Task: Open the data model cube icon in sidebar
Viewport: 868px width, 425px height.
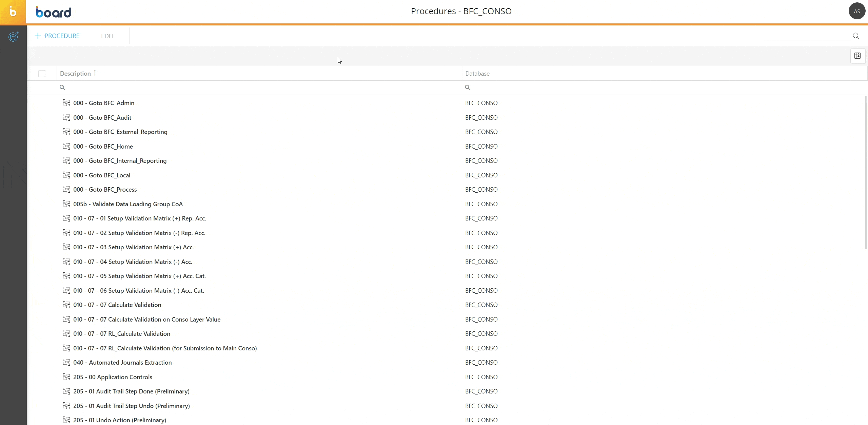Action: pos(13,36)
